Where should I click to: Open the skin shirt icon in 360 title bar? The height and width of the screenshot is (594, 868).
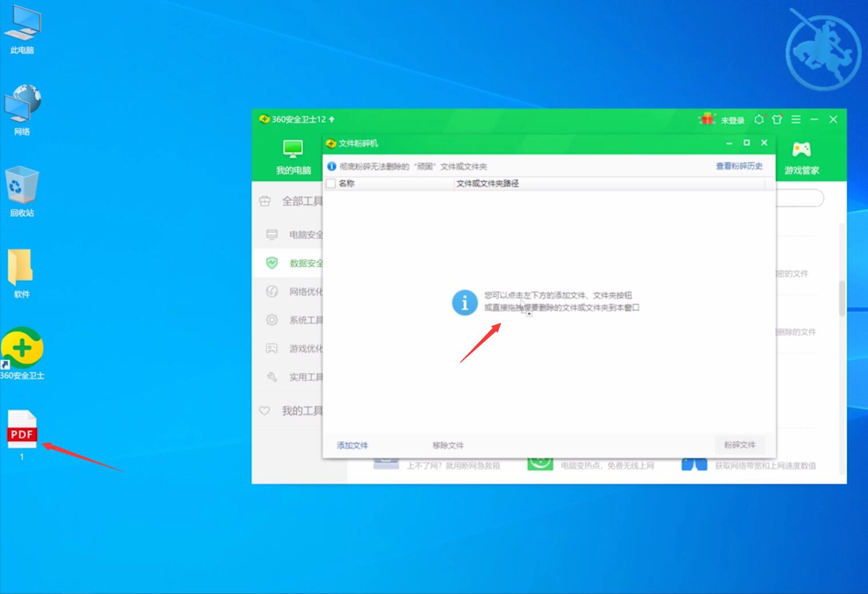(x=776, y=120)
